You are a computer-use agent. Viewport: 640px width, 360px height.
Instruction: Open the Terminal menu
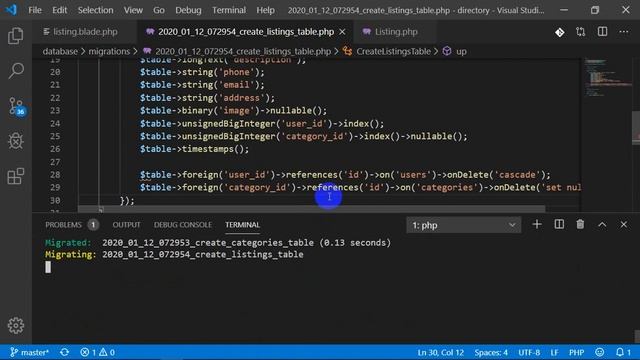pos(229,10)
